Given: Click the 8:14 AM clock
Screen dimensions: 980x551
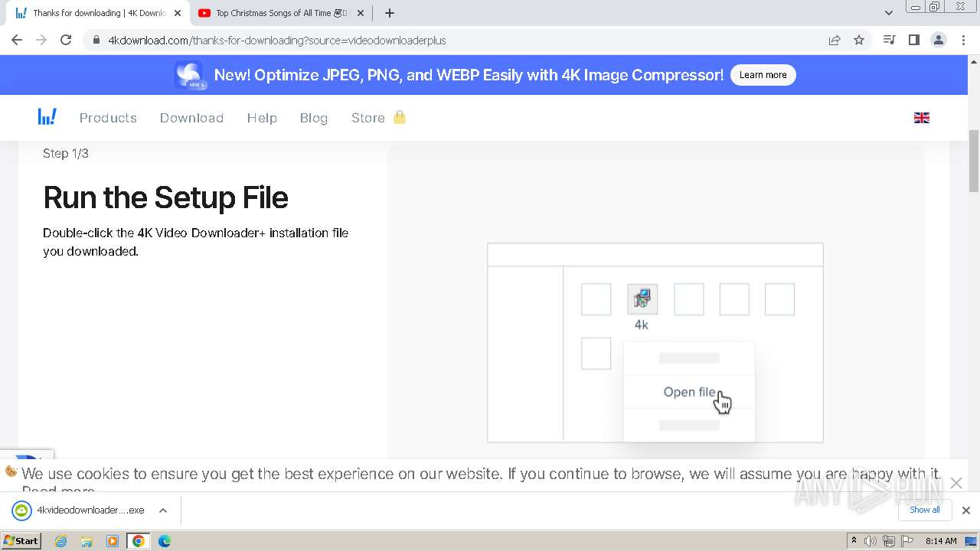Looking at the screenshot, I should click(x=940, y=541).
